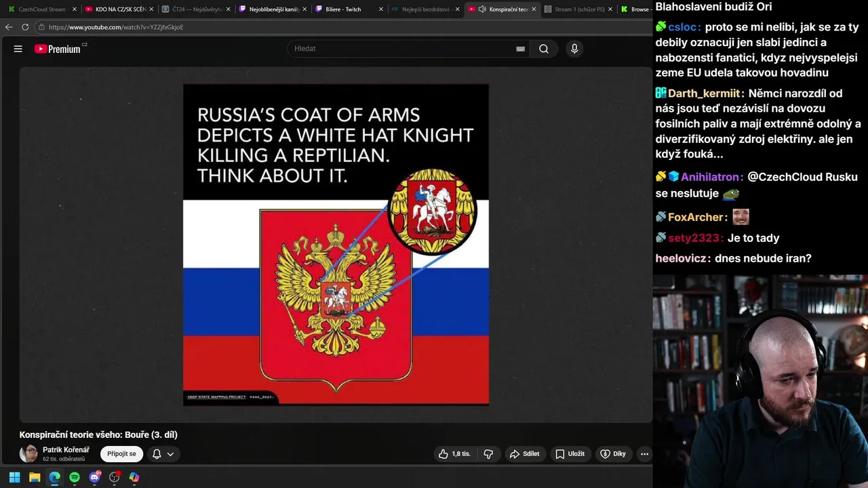This screenshot has width=868, height=488.
Task: Save the video with Uložit
Action: [x=570, y=454]
